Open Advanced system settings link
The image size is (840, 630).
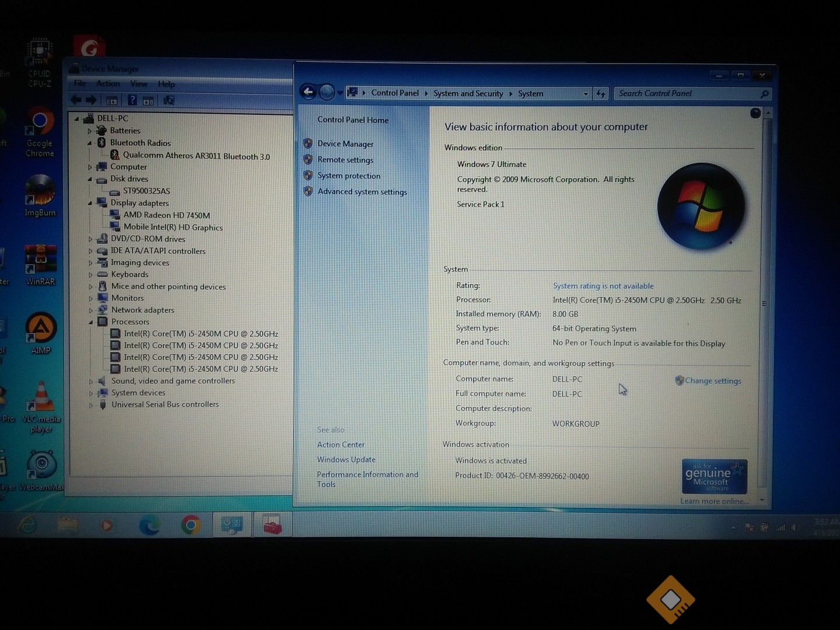click(x=362, y=191)
